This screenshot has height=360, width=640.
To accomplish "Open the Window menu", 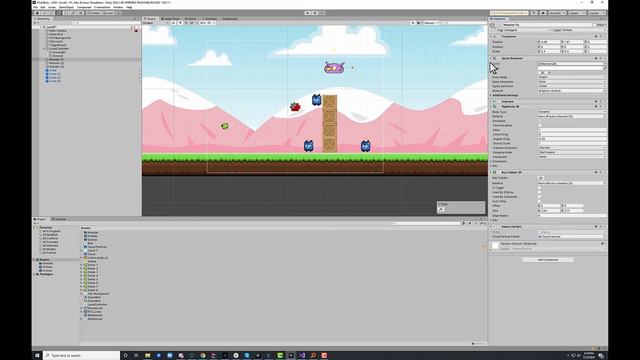I will [118, 7].
